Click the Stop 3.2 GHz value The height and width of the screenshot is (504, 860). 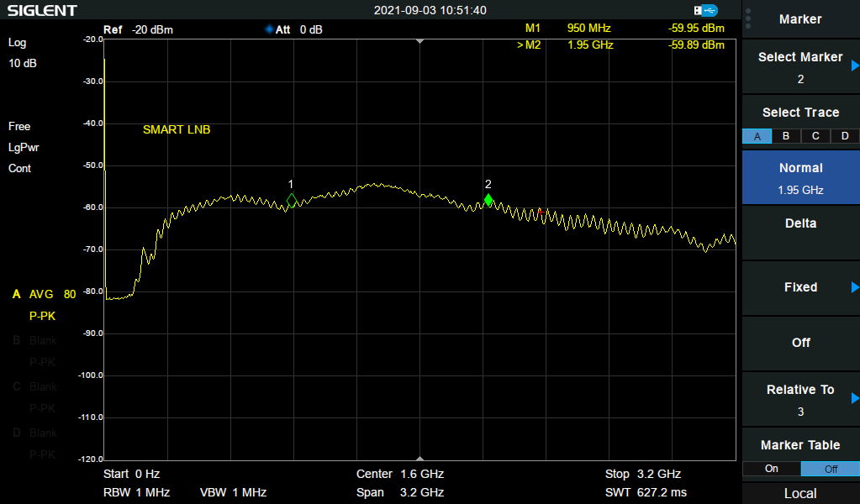[x=643, y=474]
